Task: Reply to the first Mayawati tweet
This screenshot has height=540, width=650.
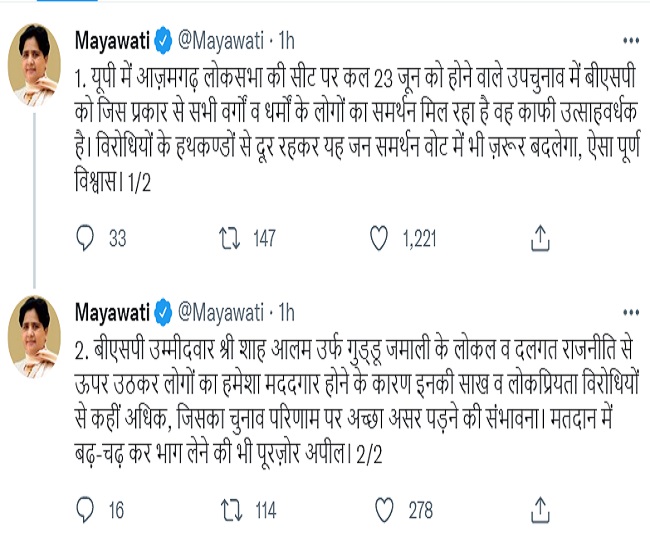Action: (x=87, y=237)
